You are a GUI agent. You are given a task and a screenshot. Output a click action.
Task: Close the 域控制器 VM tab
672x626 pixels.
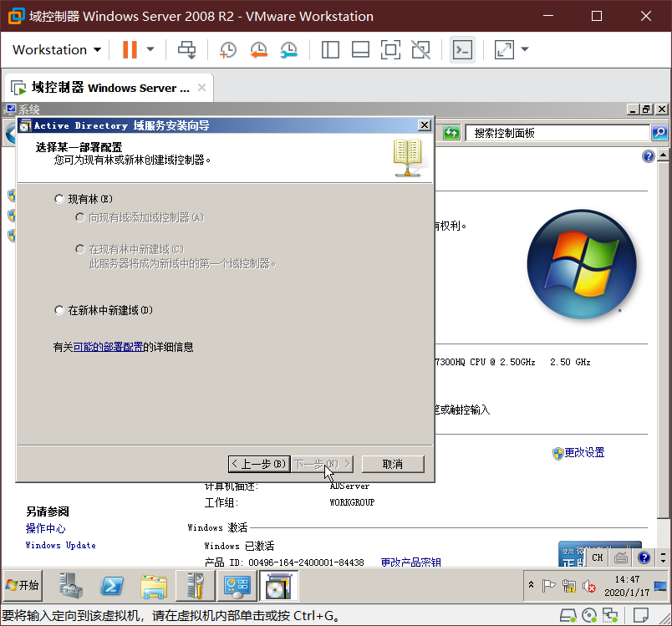pyautogui.click(x=202, y=88)
